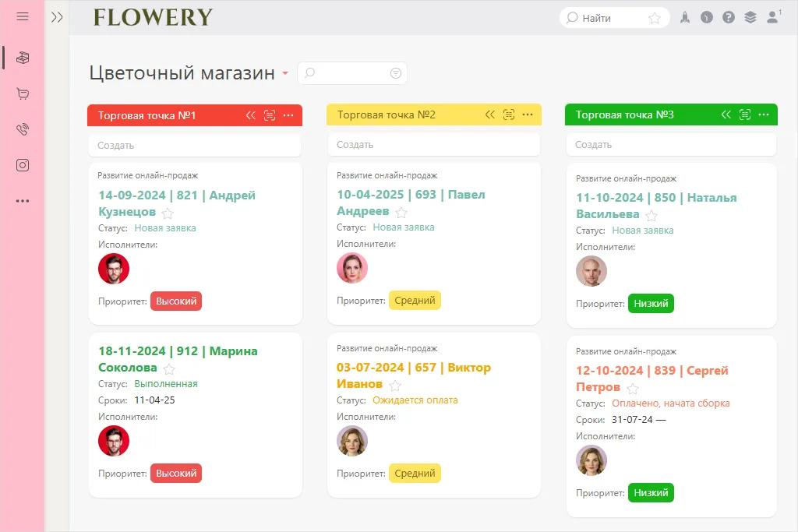Screen dimensions: 798x532
Task: Mark Виктор Иванов order as favorite
Action: pos(395,386)
